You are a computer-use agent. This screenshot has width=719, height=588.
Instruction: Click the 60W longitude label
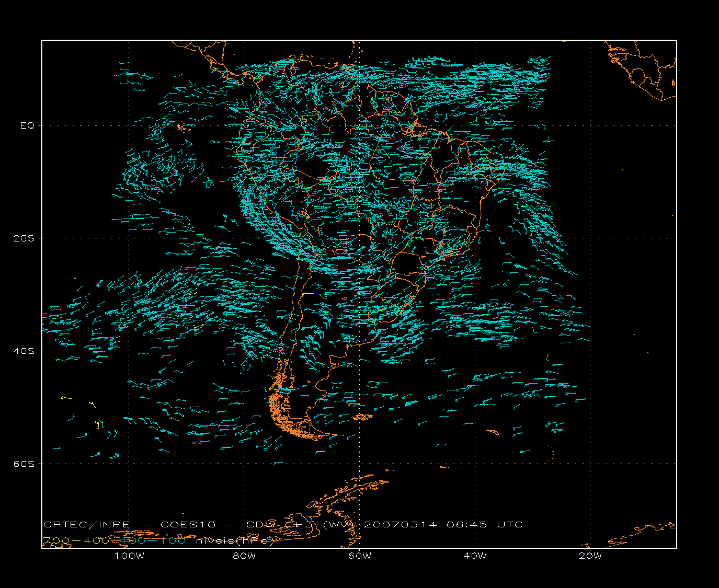[x=360, y=556]
